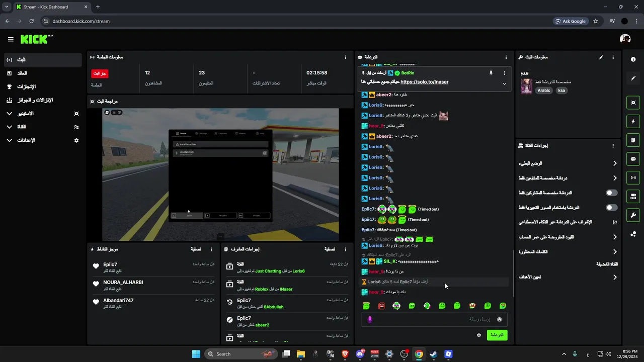Click the three-dots icon at right rail bottom
The width and height of the screenshot is (644, 362).
(633, 234)
